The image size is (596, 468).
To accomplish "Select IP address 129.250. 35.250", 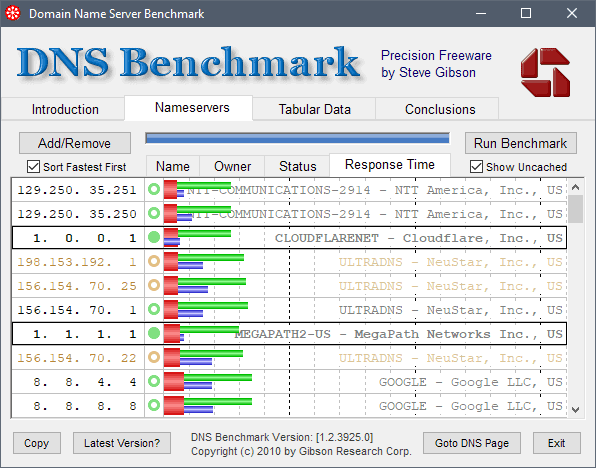I will click(x=77, y=214).
